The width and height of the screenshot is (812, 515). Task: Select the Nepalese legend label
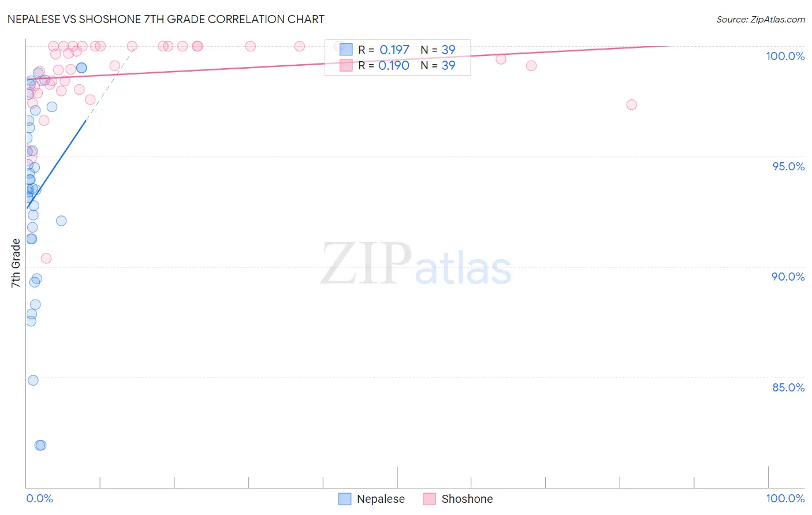[x=381, y=499]
